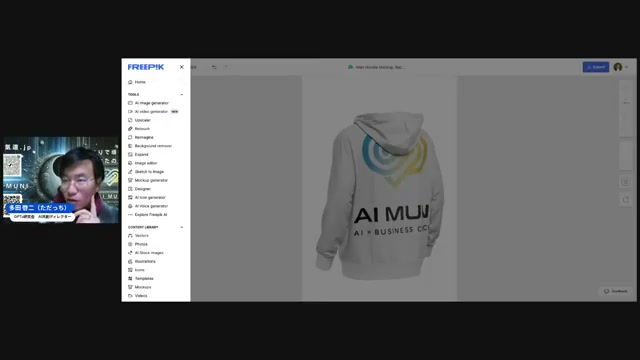The width and height of the screenshot is (640, 360).
Task: Open the Image editor icon
Action: [x=130, y=163]
